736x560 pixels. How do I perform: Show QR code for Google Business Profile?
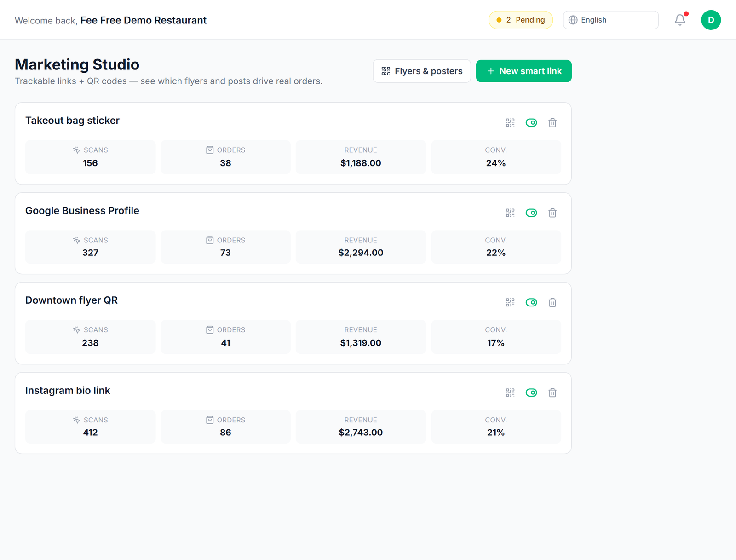(510, 213)
